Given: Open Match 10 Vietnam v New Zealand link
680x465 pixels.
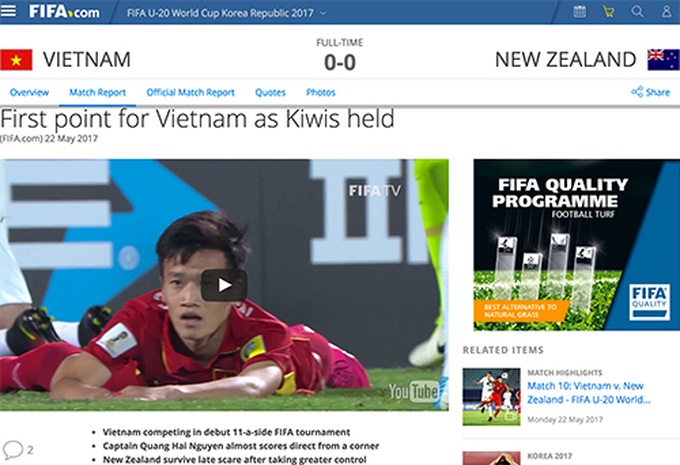Looking at the screenshot, I should coord(588,393).
